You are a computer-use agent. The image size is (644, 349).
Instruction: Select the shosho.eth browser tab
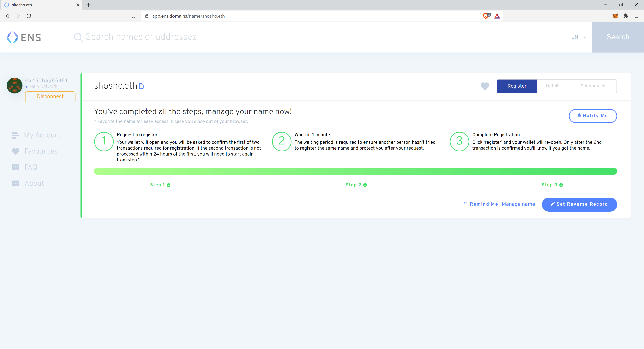41,5
